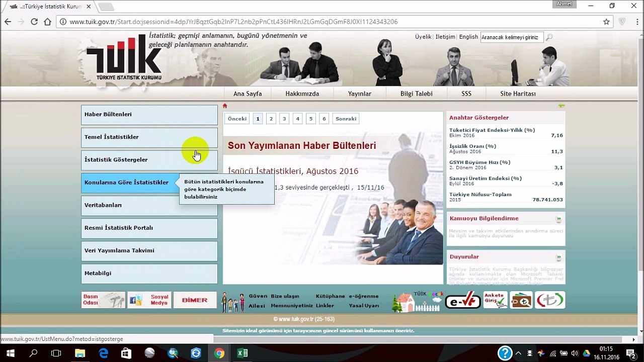Click the Önceki pager button
Screen dimensions: 644x362
[x=237, y=119]
